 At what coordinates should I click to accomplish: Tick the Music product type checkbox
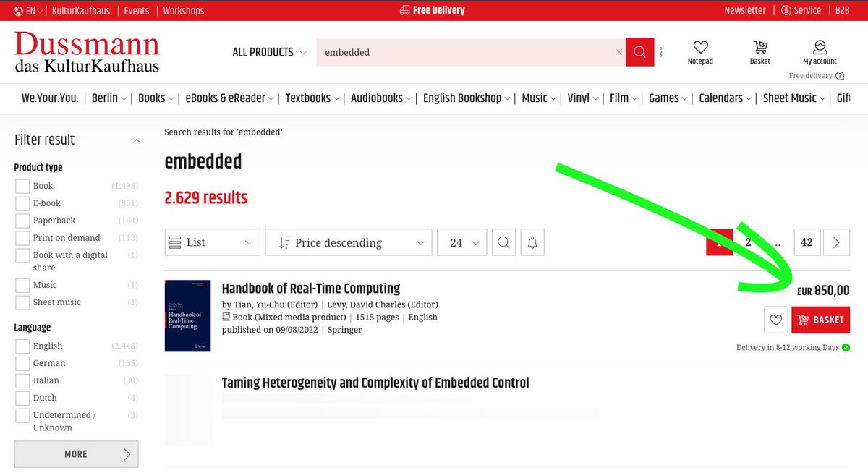point(22,285)
